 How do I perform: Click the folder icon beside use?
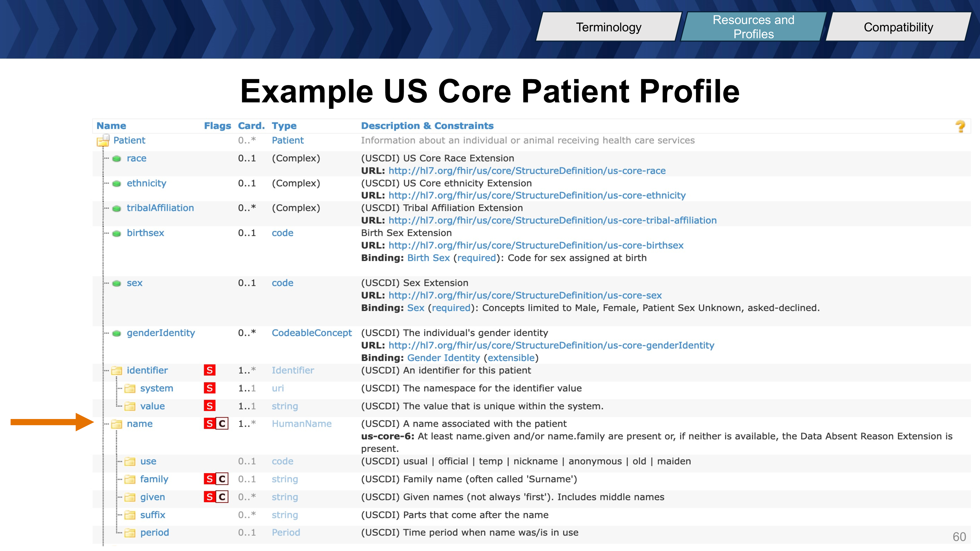coord(130,462)
